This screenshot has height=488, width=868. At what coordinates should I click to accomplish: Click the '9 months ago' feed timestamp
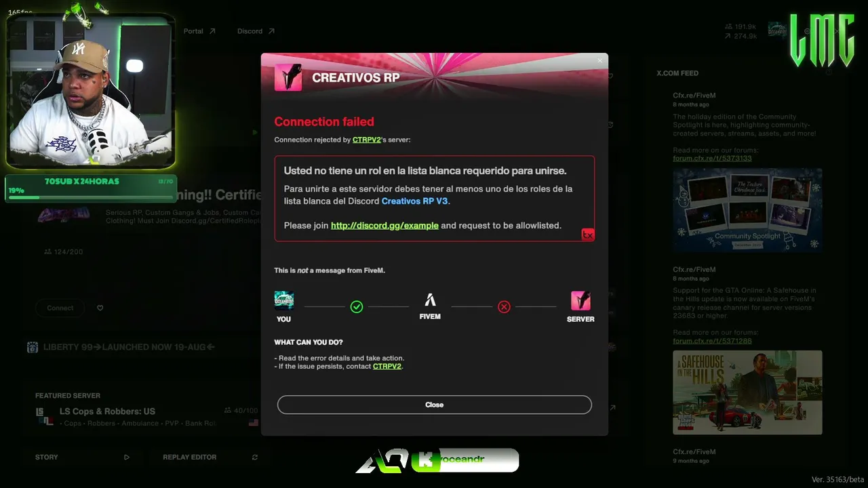(691, 461)
